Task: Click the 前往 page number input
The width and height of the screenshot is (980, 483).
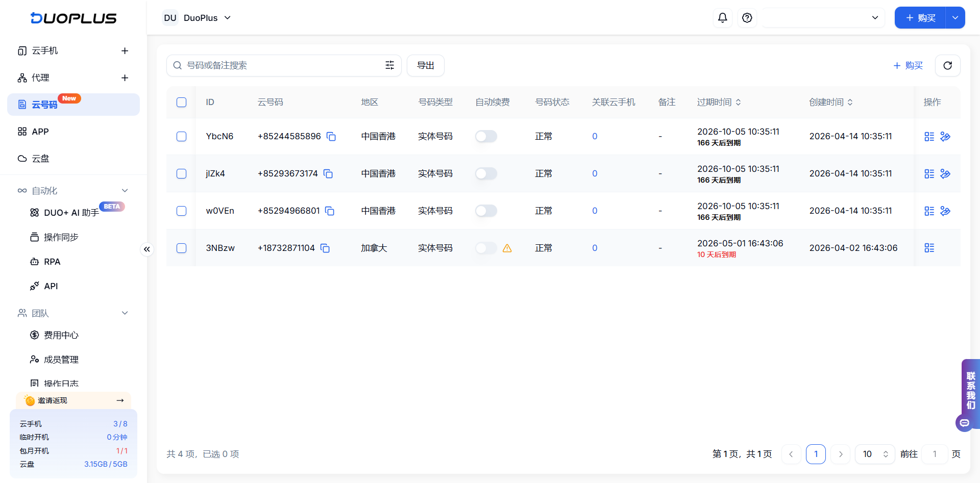Action: point(935,454)
